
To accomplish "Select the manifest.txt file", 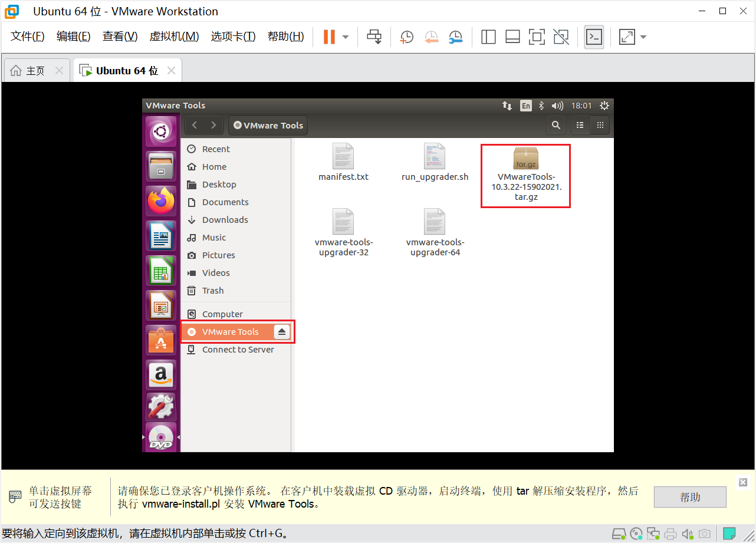I will pos(343,162).
